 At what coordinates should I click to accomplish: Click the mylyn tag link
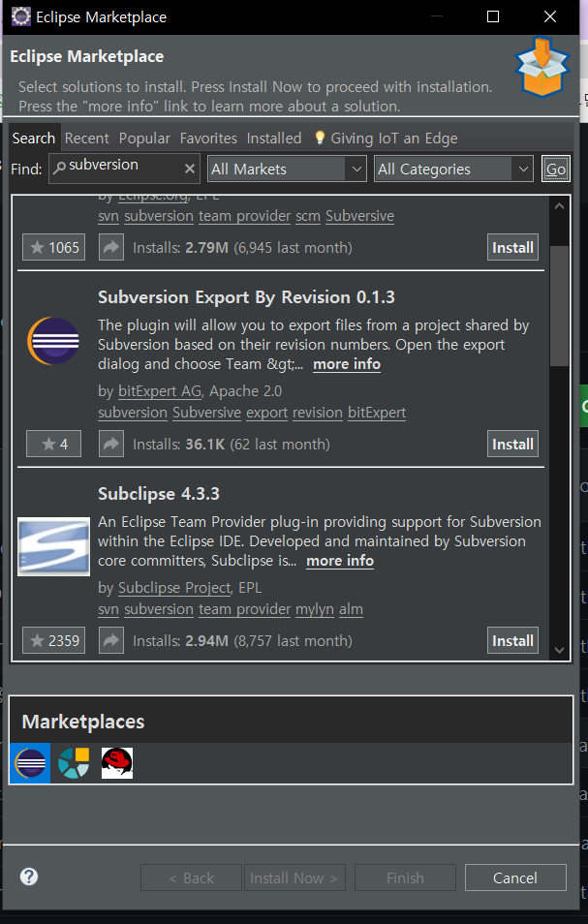point(315,609)
